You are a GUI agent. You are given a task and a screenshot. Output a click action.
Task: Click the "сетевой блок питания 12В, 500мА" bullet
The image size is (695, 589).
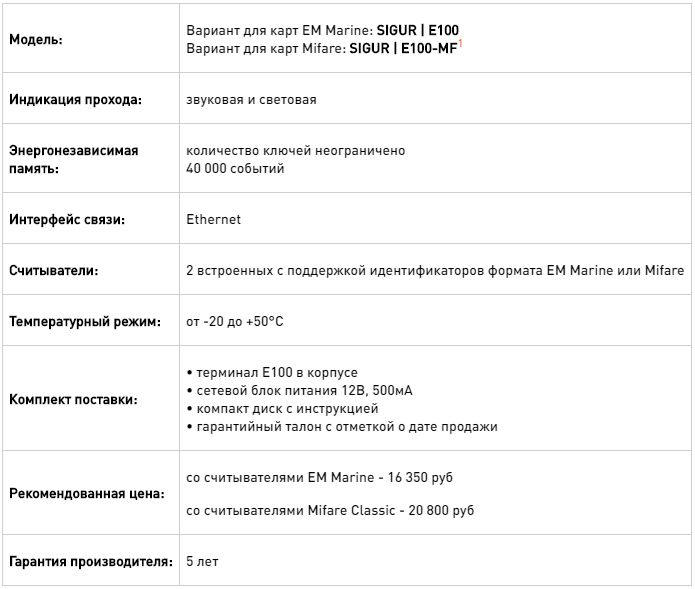point(300,391)
